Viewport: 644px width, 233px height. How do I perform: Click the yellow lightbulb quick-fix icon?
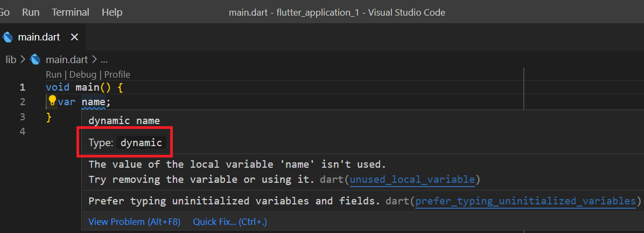click(x=52, y=100)
